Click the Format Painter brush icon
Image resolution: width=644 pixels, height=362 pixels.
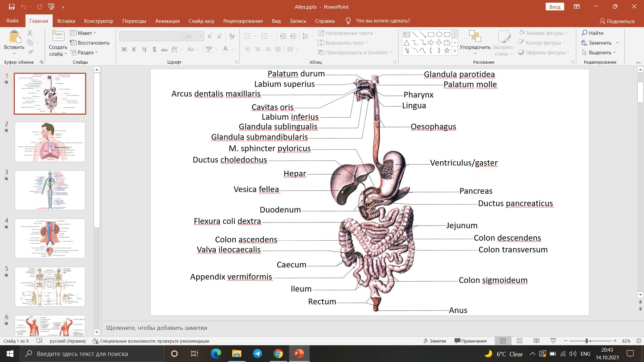coord(30,52)
